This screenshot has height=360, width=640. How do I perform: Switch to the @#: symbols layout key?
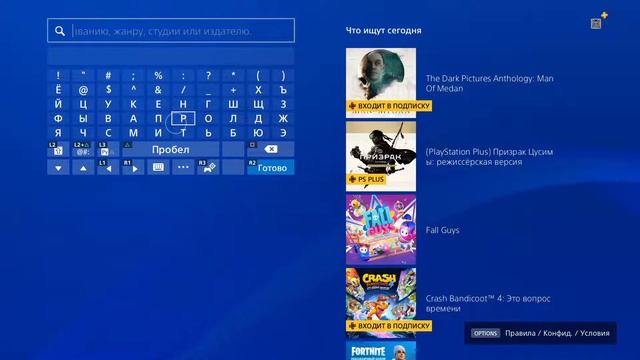(x=83, y=149)
